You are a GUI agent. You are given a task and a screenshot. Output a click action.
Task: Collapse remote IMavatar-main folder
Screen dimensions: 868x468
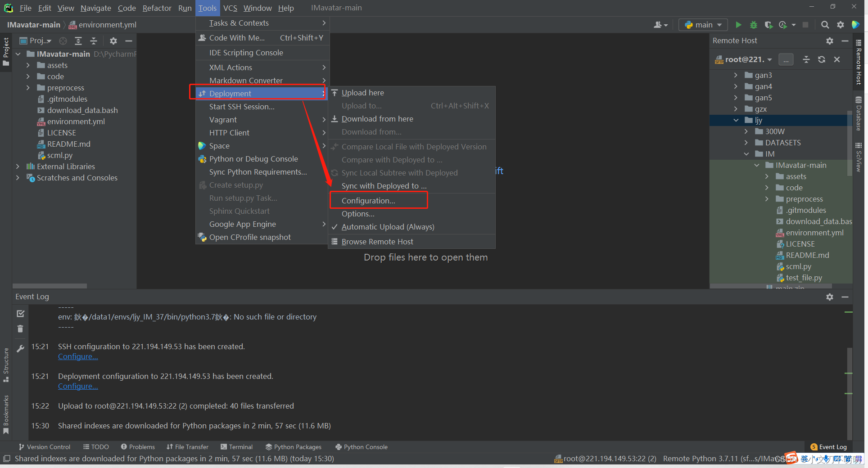756,165
